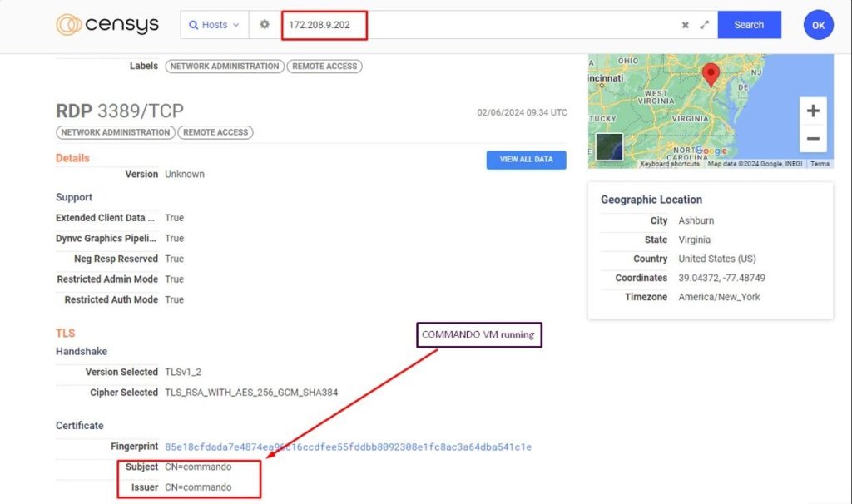Open map Keyboard shortcuts
The image size is (852, 504).
(670, 164)
